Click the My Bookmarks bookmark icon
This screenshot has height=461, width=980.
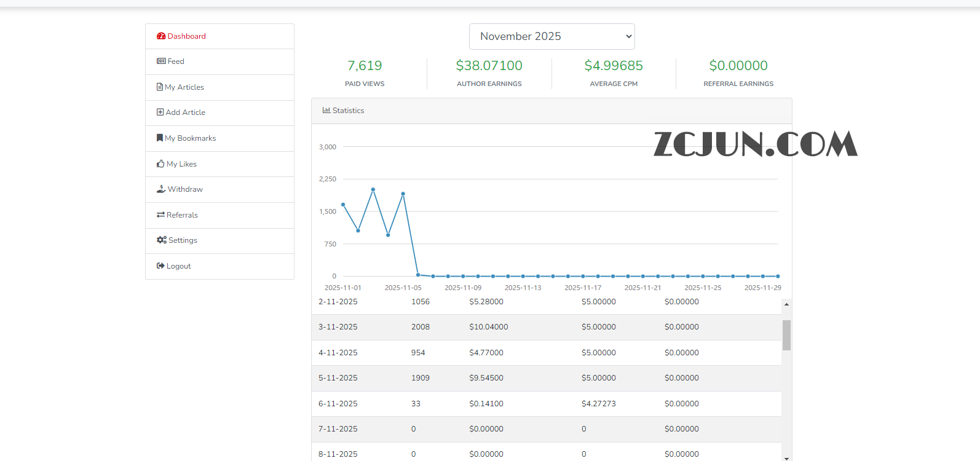coord(160,138)
